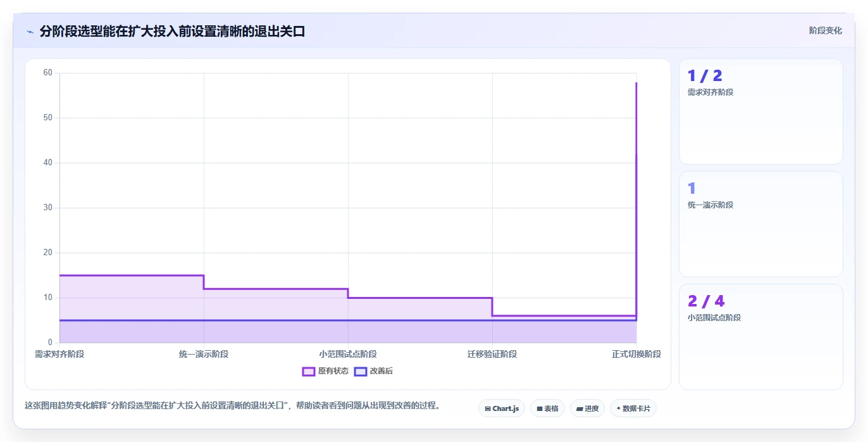This screenshot has height=442, width=868.
Task: Click the 表格 tag icon
Action: (540, 409)
